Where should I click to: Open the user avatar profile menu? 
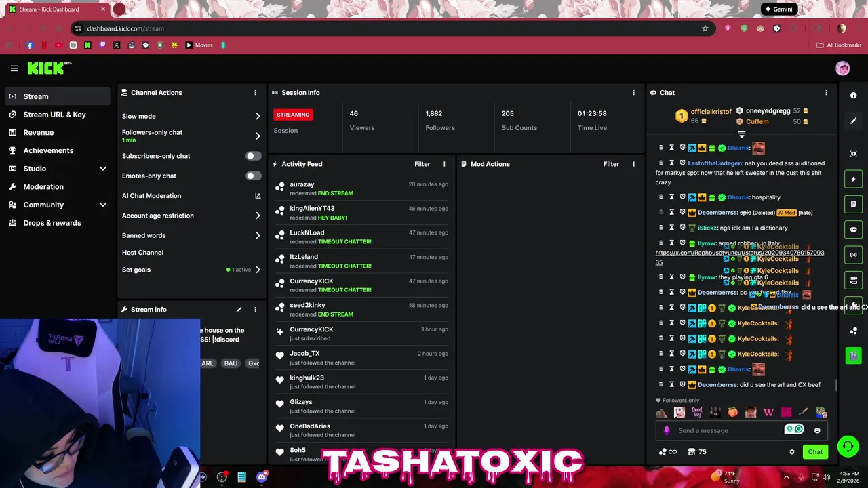(x=842, y=68)
